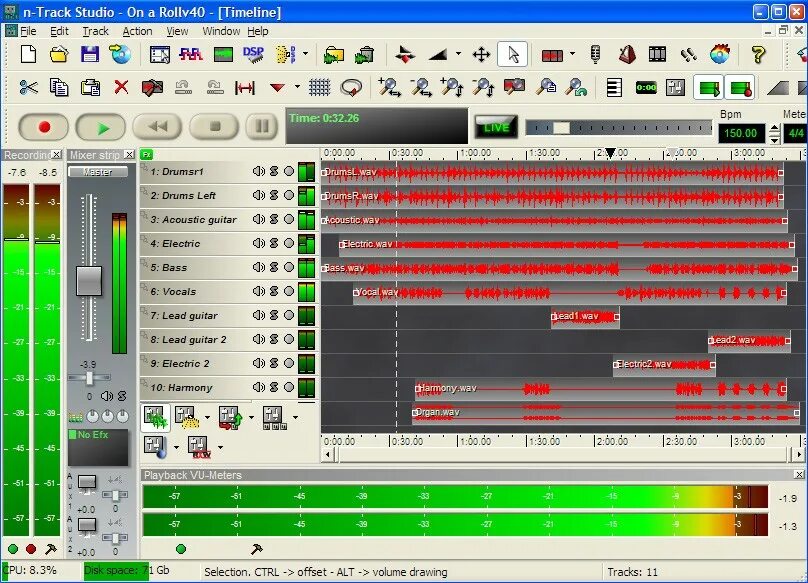Arm recording on 6: Vocals track
Viewport: 808px width, 583px height.
(x=289, y=291)
